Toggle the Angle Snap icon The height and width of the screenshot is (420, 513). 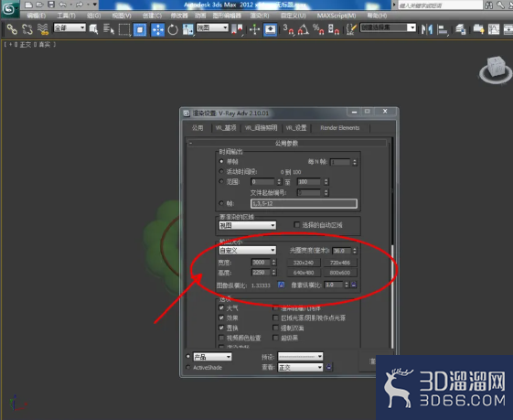click(x=304, y=30)
